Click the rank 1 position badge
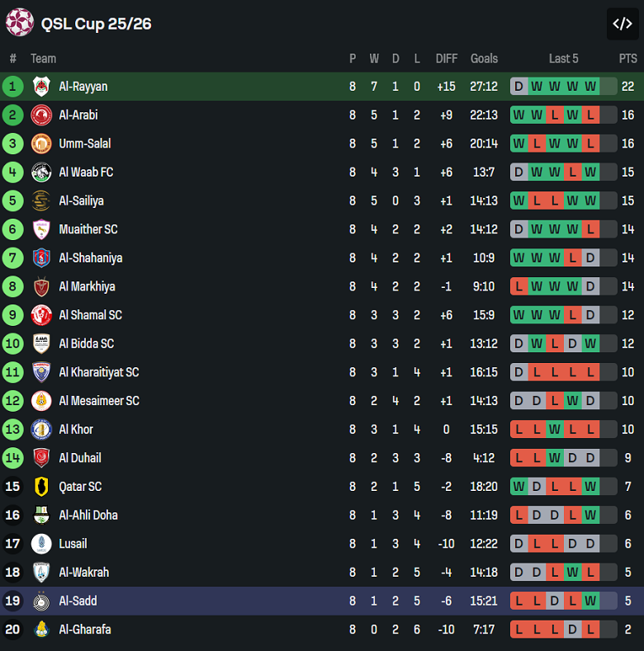644x651 pixels. pyautogui.click(x=12, y=87)
